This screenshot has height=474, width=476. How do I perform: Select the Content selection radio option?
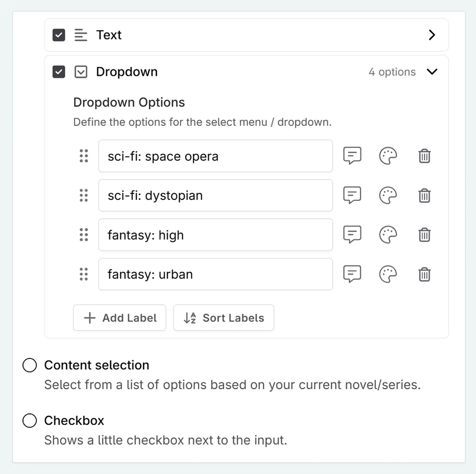pos(30,365)
